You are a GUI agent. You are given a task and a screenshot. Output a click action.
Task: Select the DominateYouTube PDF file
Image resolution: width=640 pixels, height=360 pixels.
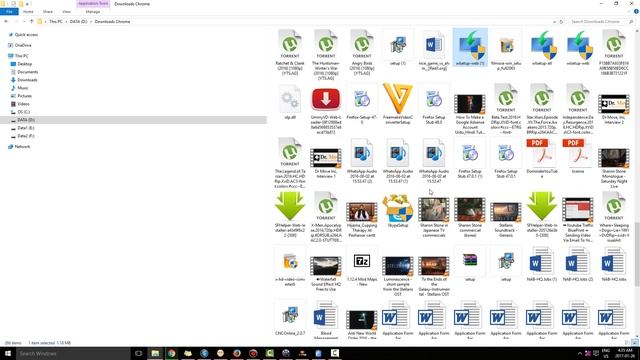tap(542, 158)
